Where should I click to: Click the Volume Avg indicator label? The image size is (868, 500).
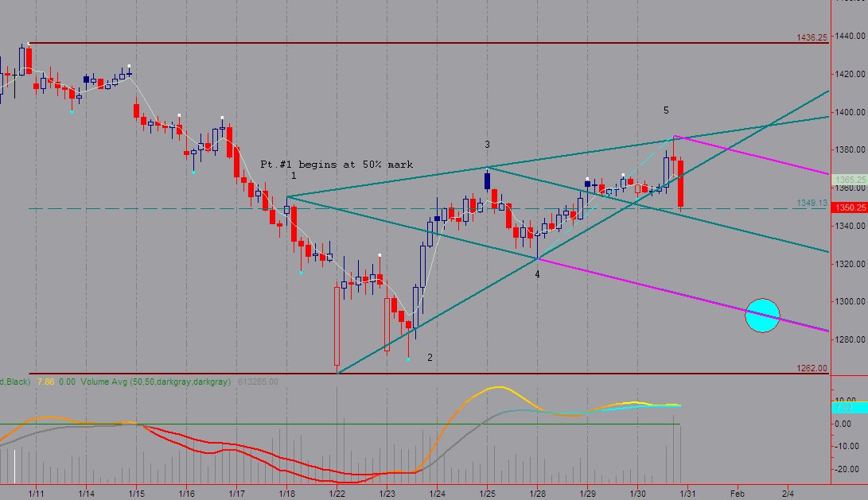click(156, 382)
